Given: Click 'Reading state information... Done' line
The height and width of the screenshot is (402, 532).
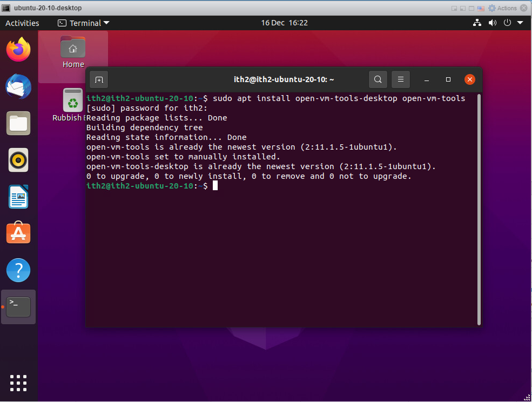Looking at the screenshot, I should coord(166,137).
